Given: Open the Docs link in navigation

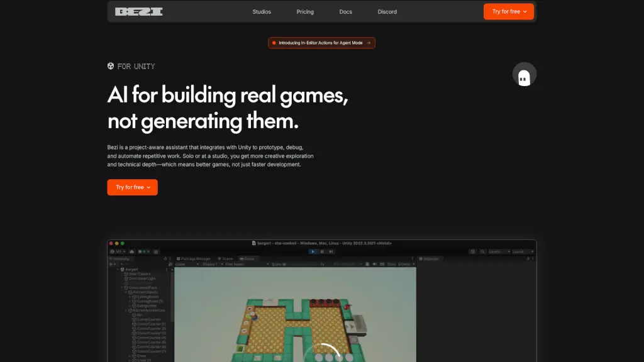Looking at the screenshot, I should pos(345,11).
